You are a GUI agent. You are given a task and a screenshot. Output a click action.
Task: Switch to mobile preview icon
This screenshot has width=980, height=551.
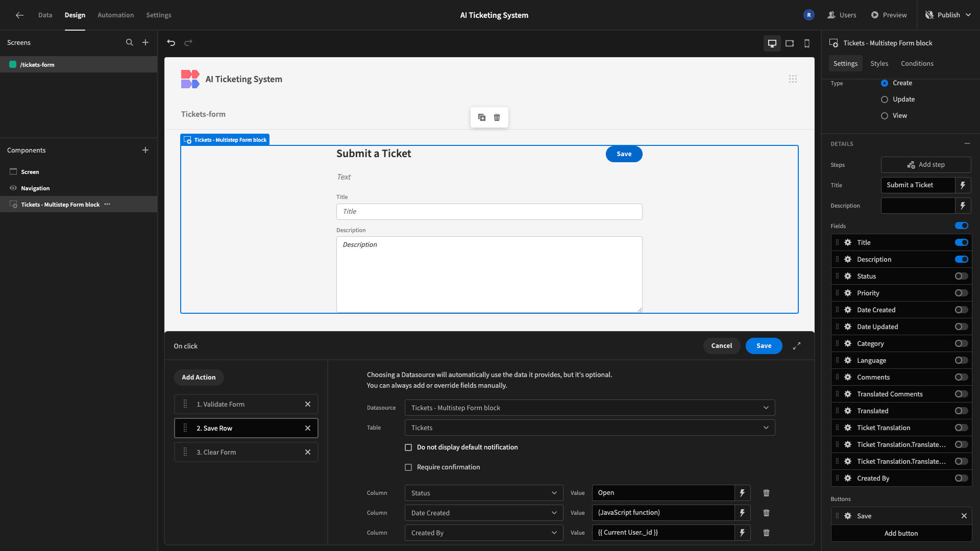pyautogui.click(x=807, y=43)
